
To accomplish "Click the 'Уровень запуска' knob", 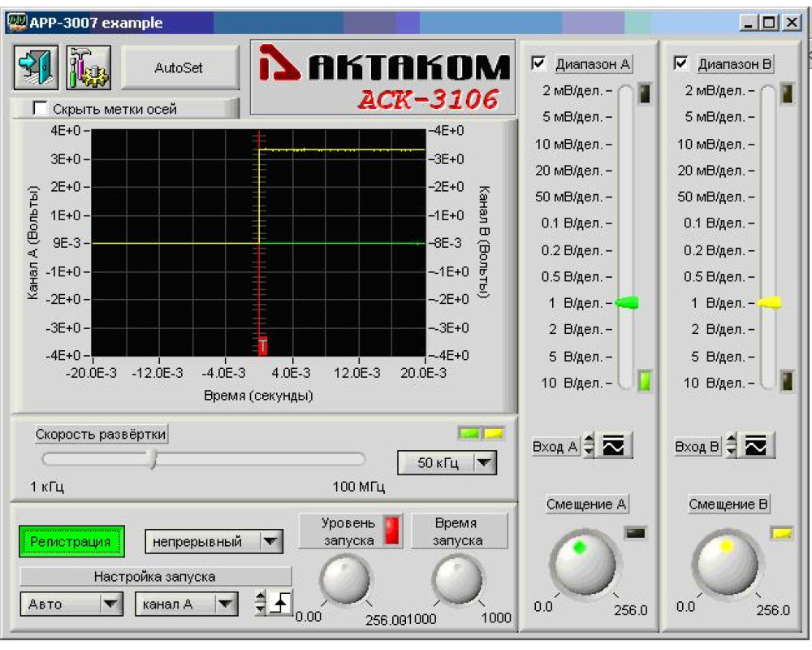I will click(x=345, y=579).
